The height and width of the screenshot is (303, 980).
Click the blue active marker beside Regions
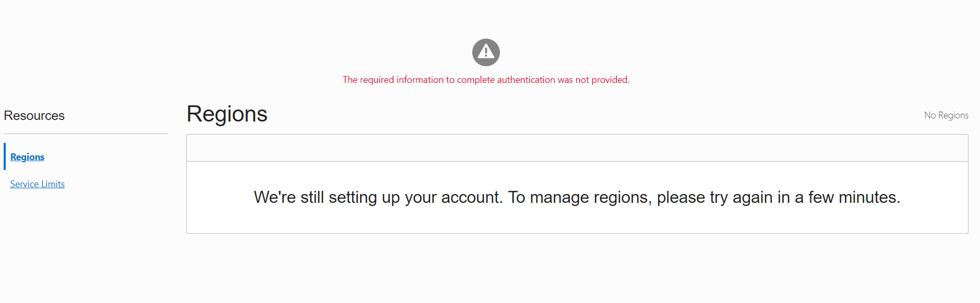tap(5, 156)
